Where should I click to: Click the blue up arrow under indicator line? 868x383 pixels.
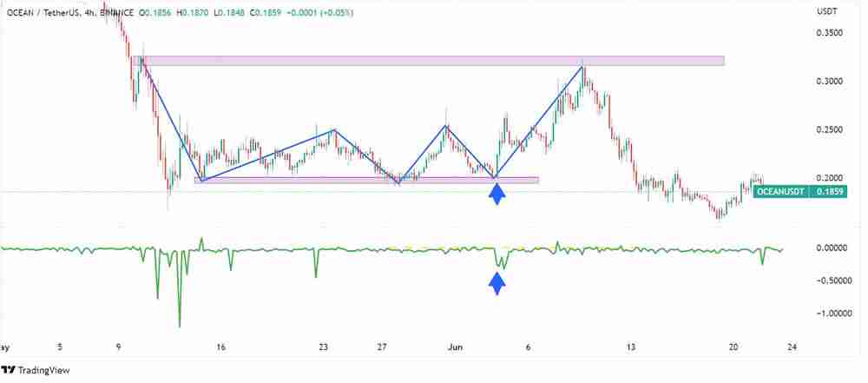click(496, 283)
